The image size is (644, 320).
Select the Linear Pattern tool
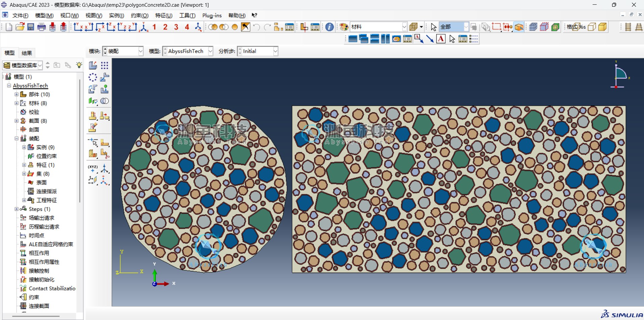coord(104,65)
